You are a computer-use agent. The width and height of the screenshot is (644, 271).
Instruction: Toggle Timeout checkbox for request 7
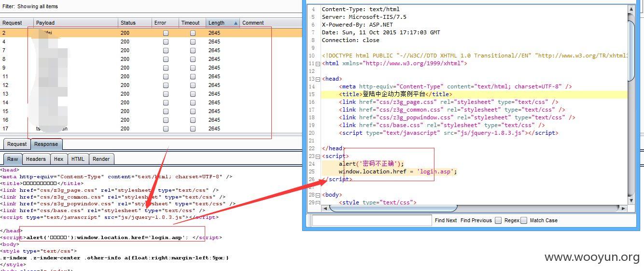[x=193, y=50]
